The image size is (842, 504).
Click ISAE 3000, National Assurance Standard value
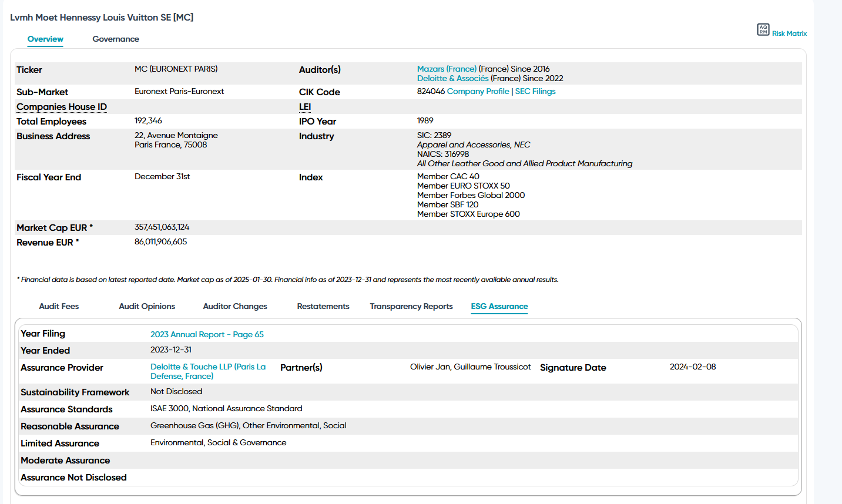(226, 408)
